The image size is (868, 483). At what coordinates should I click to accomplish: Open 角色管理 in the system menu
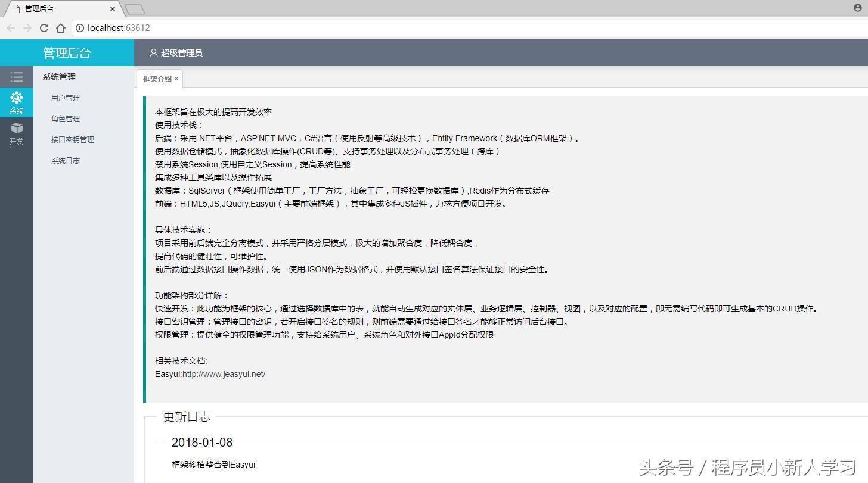click(x=65, y=119)
